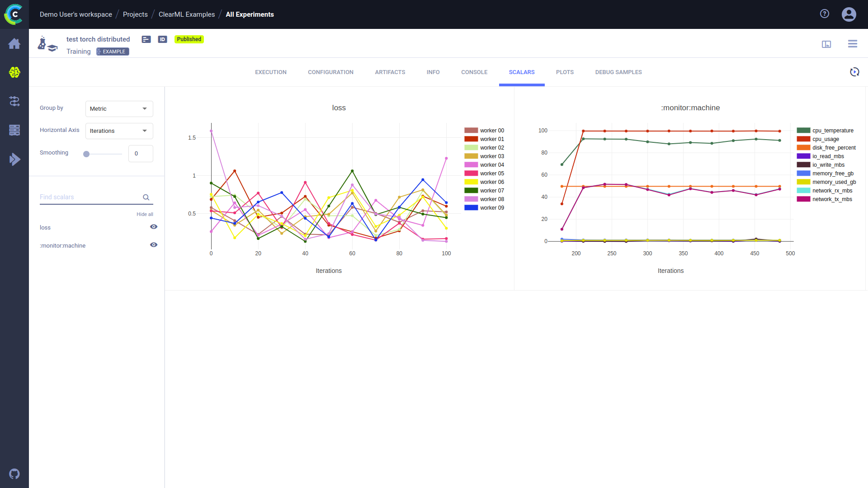Toggle cpu_temperature series in legend
The height and width of the screenshot is (488, 868).
(x=826, y=131)
